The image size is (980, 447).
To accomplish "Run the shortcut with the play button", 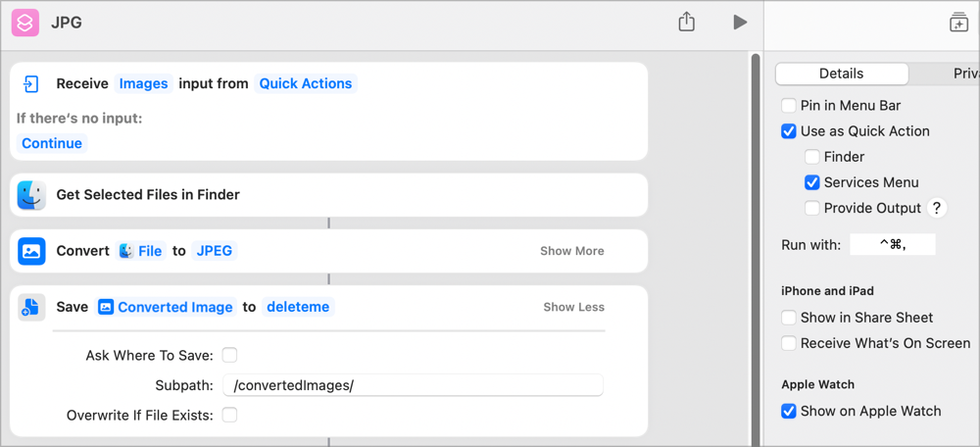I will click(x=740, y=22).
